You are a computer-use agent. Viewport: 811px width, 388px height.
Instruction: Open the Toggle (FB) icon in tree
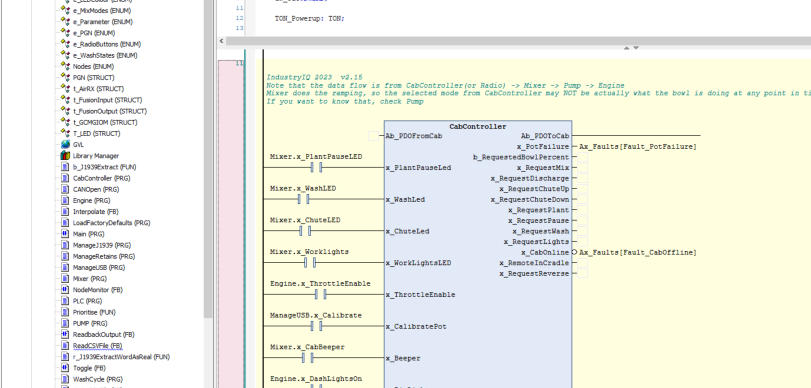click(x=65, y=368)
